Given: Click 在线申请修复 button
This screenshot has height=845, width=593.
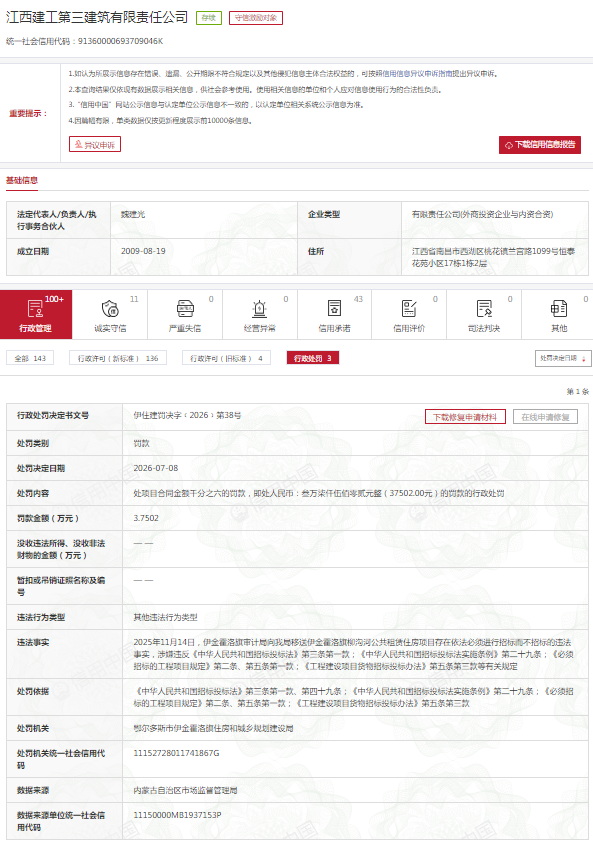Looking at the screenshot, I should 545,417.
